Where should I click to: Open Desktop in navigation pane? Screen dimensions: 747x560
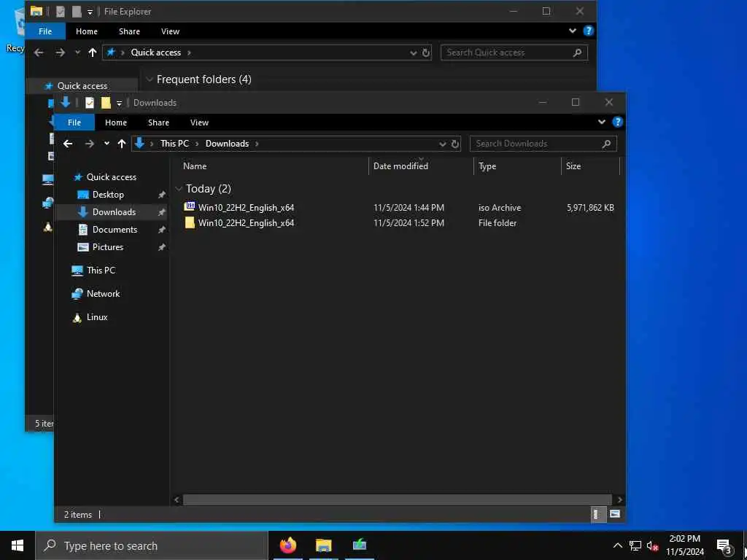[x=108, y=195]
